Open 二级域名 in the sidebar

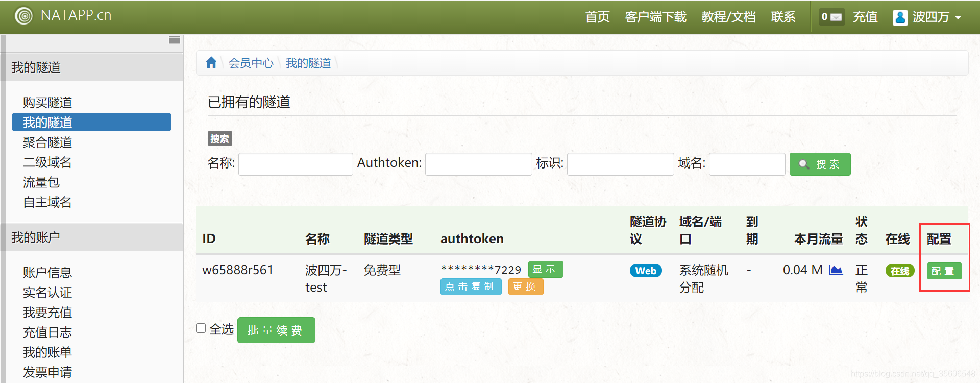coord(47,162)
